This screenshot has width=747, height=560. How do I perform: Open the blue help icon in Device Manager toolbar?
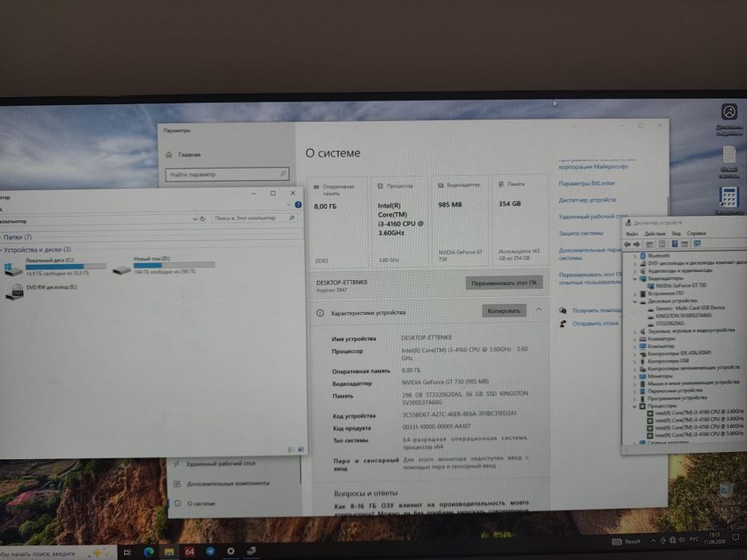[675, 244]
